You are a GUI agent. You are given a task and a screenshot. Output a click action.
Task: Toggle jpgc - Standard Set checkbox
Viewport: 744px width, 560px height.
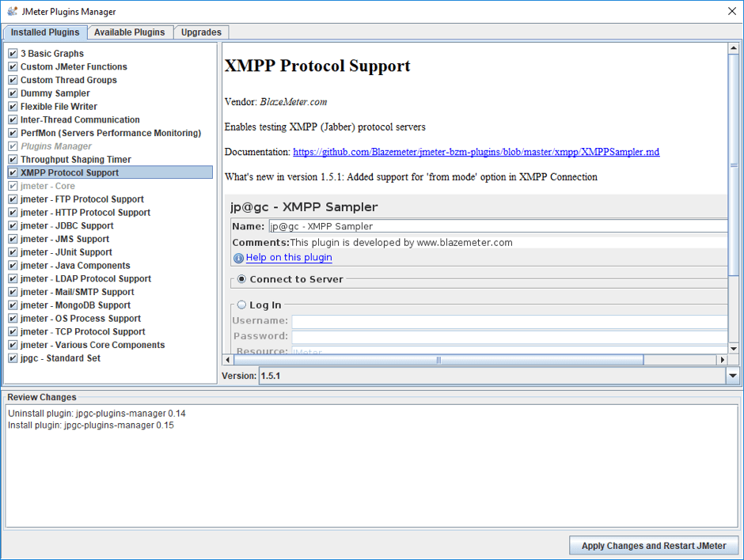[13, 358]
